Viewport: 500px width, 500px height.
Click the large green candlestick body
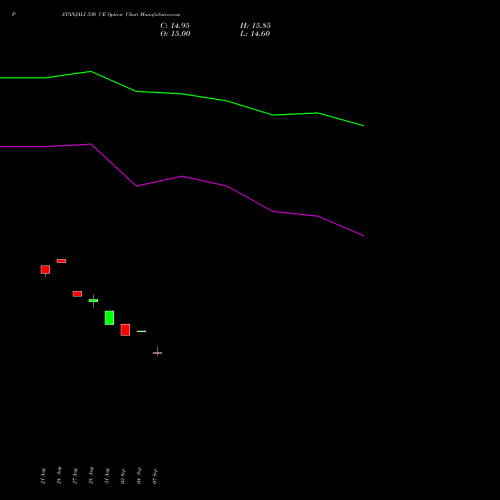pos(109,318)
